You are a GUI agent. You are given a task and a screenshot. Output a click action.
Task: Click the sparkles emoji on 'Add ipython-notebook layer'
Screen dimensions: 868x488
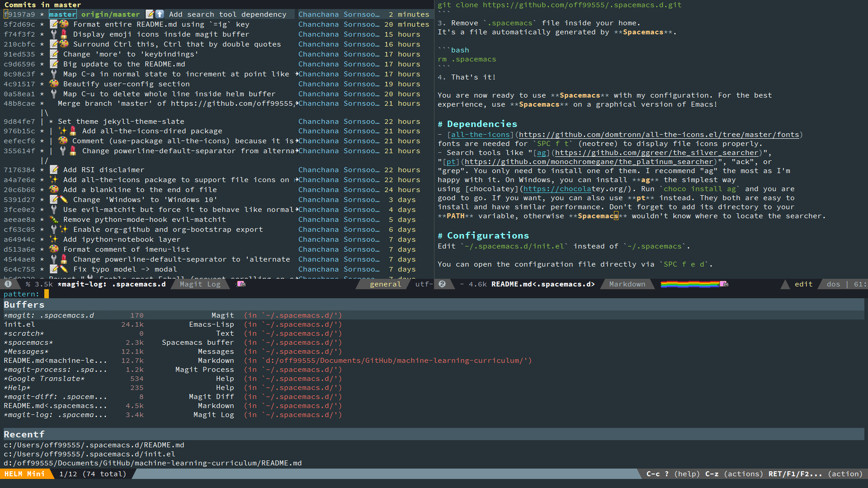pyautogui.click(x=54, y=239)
